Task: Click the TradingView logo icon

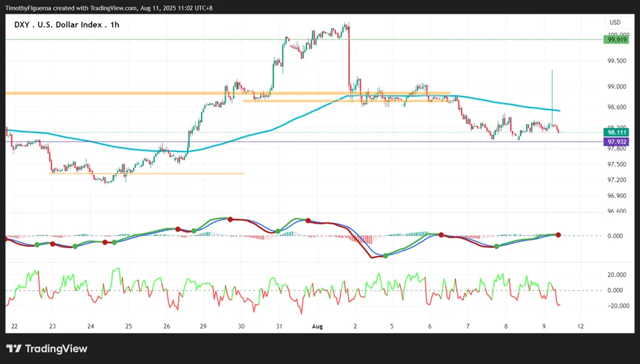Action: point(14,348)
